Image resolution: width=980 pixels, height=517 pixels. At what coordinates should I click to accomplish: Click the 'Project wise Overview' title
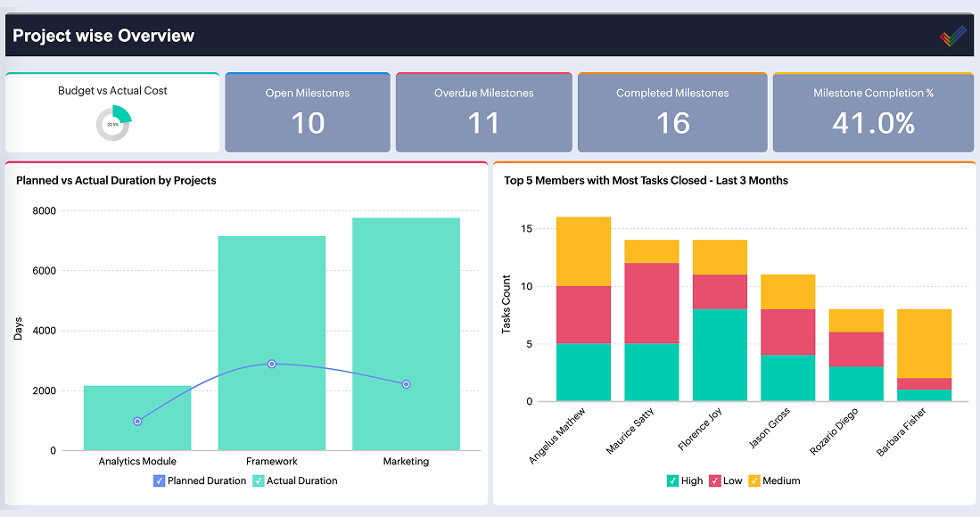(x=103, y=36)
